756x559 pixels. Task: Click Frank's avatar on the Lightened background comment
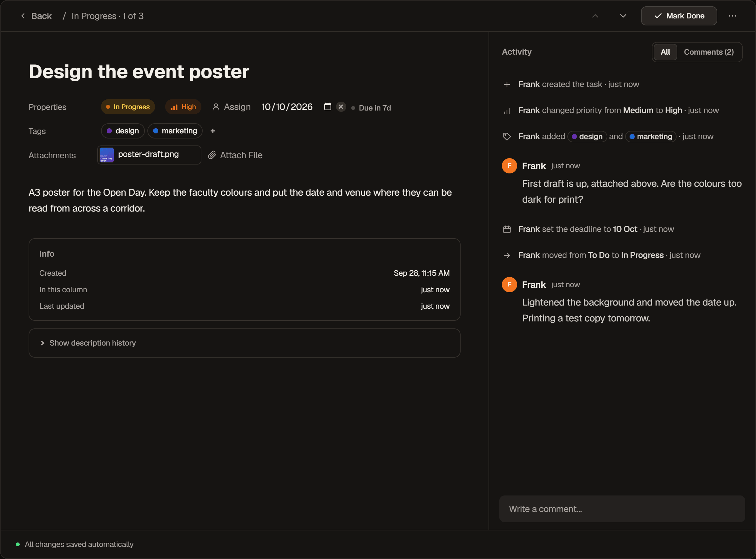pyautogui.click(x=509, y=285)
